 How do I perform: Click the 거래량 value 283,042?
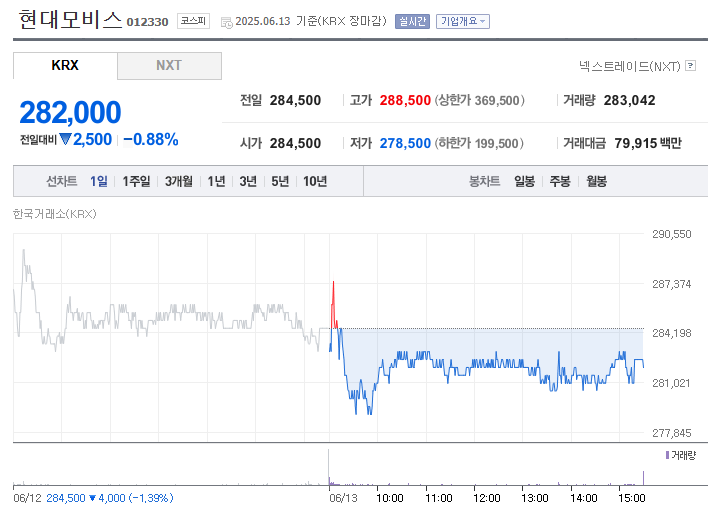[x=629, y=100]
